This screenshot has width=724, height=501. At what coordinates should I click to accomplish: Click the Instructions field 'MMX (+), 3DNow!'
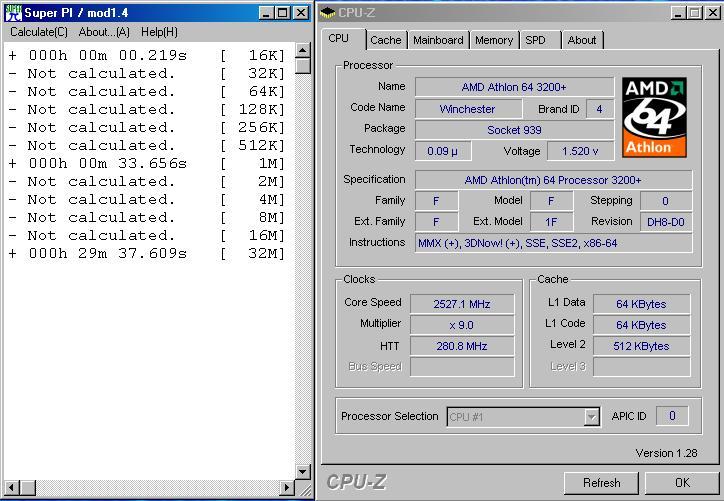pyautogui.click(x=553, y=243)
